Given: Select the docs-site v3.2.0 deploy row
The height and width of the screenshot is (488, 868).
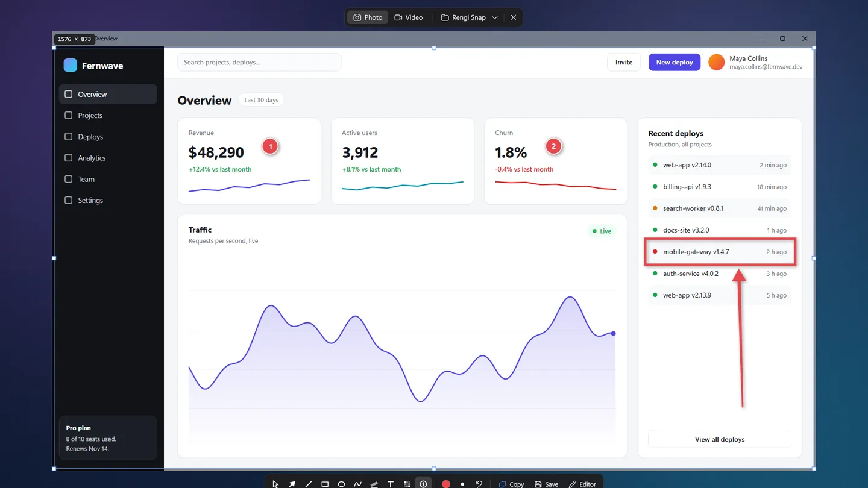Looking at the screenshot, I should pos(720,230).
